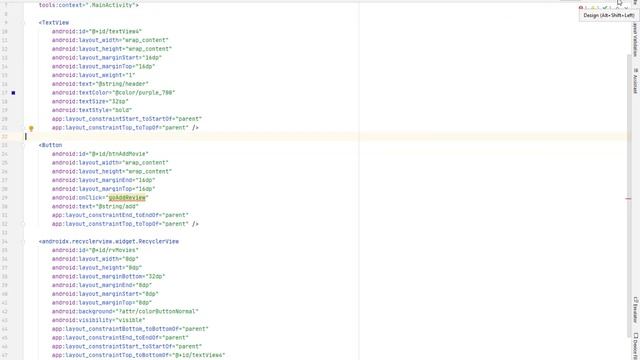Click the TextView layout_marginStart 16dp line
The image size is (640, 360).
pos(107,58)
